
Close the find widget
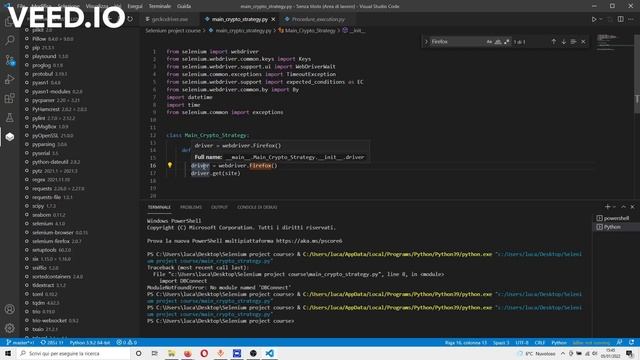583,42
